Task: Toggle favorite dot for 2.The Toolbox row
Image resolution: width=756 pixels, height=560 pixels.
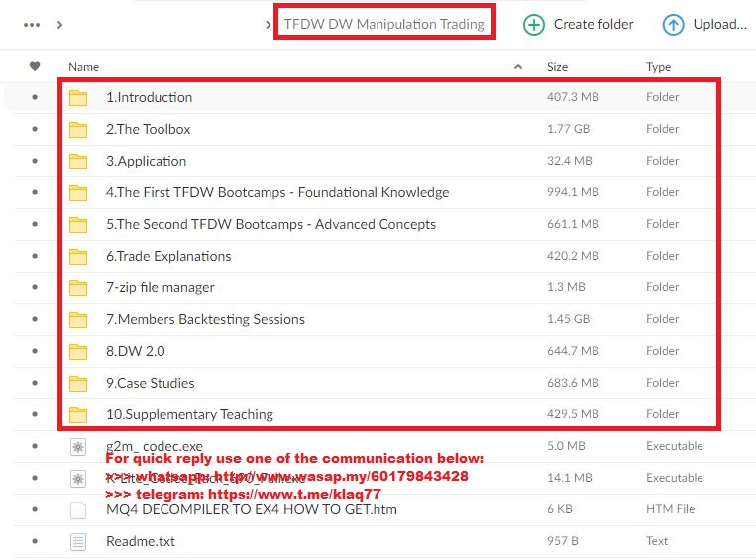Action: point(35,129)
